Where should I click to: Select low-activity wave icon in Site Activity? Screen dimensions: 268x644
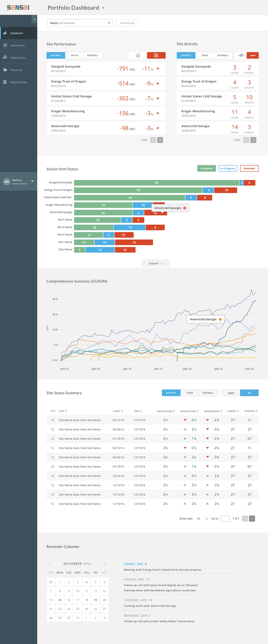[x=253, y=56]
